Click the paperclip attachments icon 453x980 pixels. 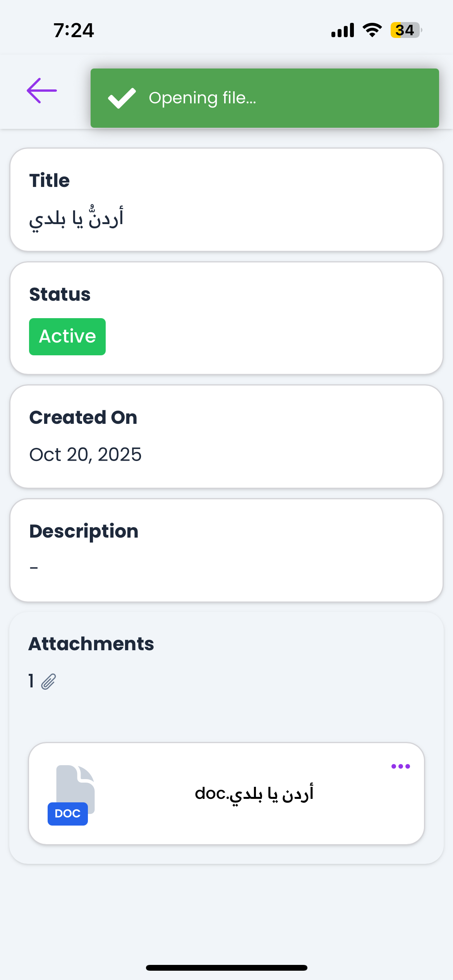(48, 682)
